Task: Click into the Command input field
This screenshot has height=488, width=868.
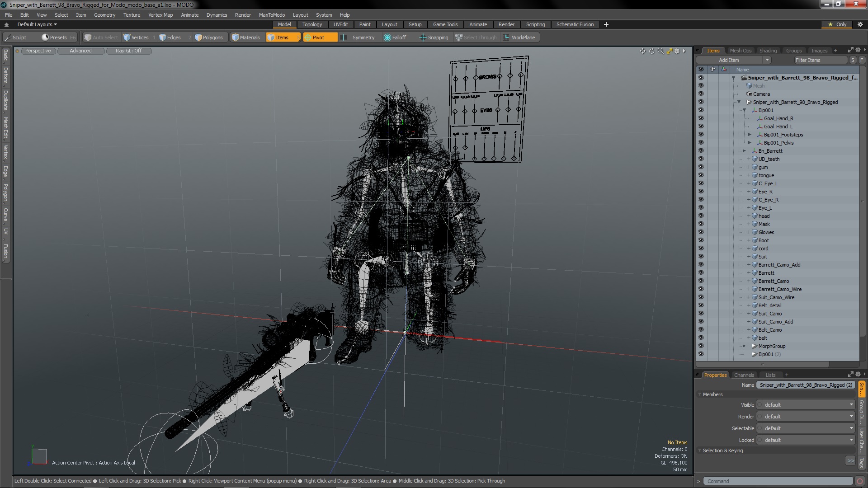Action: 778,481
